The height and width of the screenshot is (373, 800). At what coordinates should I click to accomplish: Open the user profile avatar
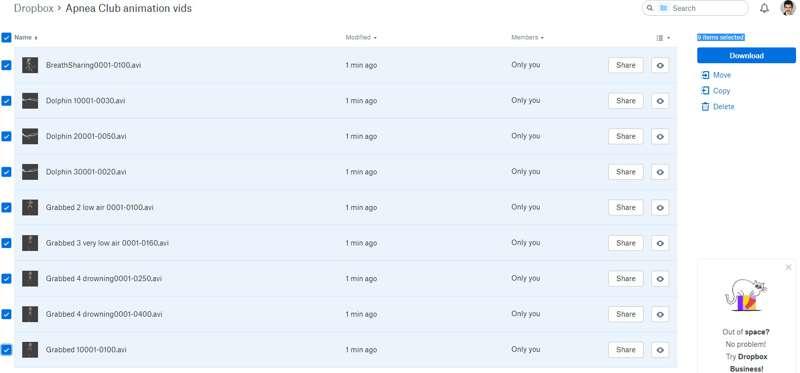pos(788,8)
